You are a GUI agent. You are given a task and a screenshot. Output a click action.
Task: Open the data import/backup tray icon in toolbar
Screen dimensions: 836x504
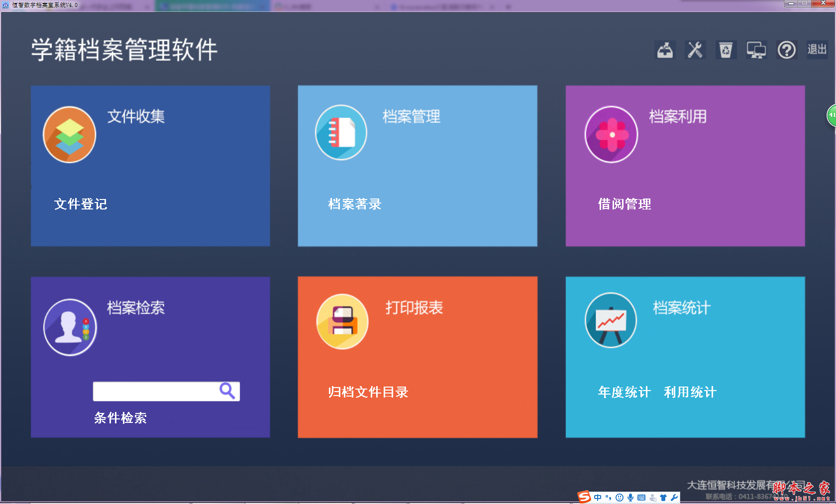(x=664, y=50)
